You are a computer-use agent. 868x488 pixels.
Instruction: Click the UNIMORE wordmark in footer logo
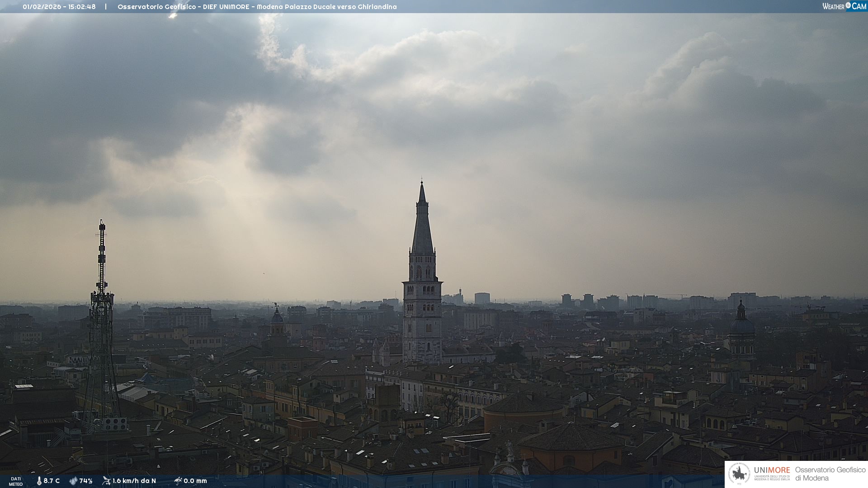pyautogui.click(x=772, y=470)
